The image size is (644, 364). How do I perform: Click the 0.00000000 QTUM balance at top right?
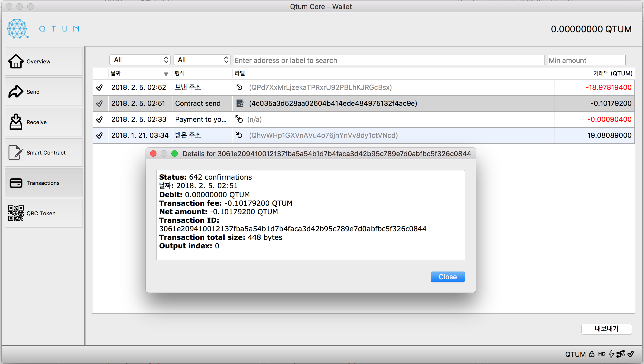click(x=591, y=29)
